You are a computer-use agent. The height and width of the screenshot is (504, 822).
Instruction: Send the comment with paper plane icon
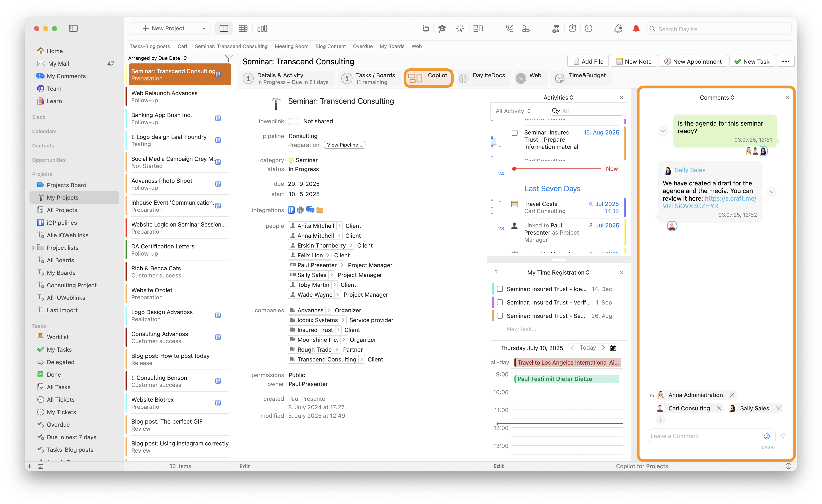pos(783,436)
